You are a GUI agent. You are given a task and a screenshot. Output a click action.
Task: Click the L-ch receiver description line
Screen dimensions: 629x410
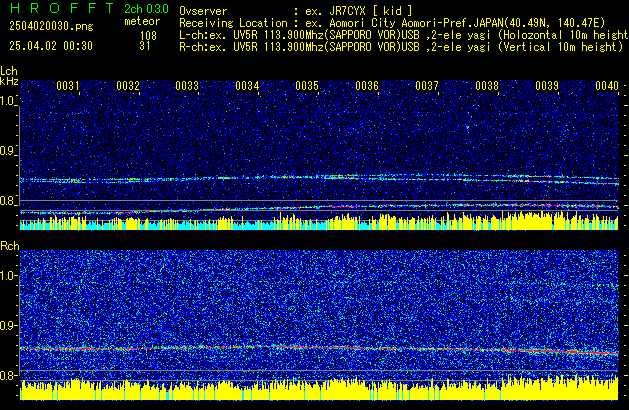pos(404,35)
